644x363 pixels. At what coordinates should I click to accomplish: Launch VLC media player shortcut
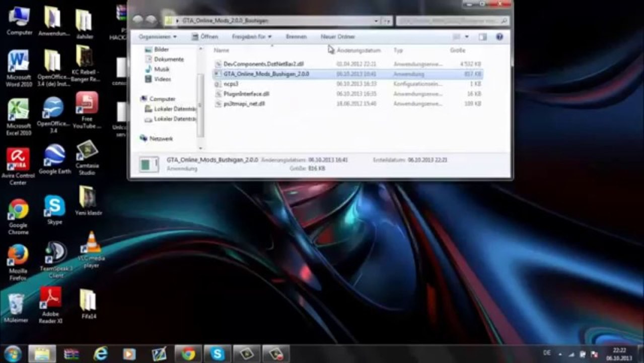(x=92, y=250)
